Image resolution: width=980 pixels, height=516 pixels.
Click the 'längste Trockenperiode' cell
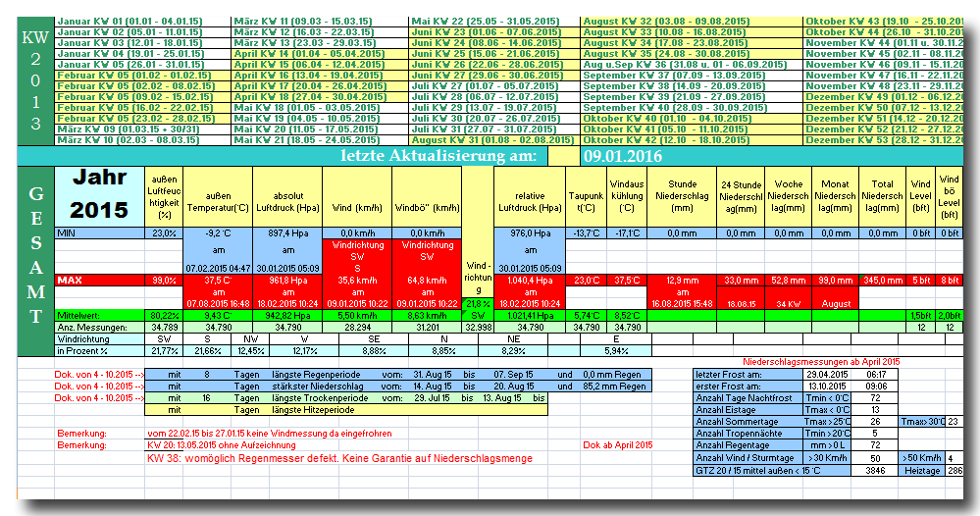click(x=320, y=398)
